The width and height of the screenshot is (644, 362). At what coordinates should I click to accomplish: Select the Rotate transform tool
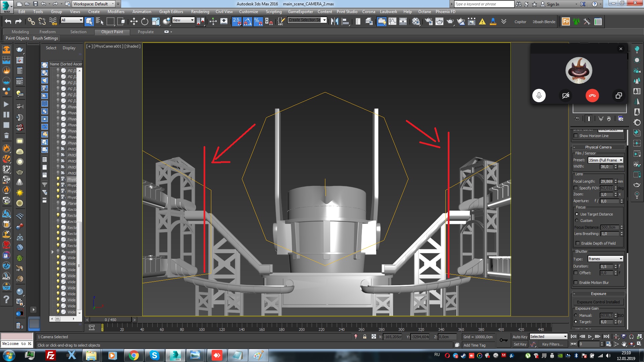[145, 22]
